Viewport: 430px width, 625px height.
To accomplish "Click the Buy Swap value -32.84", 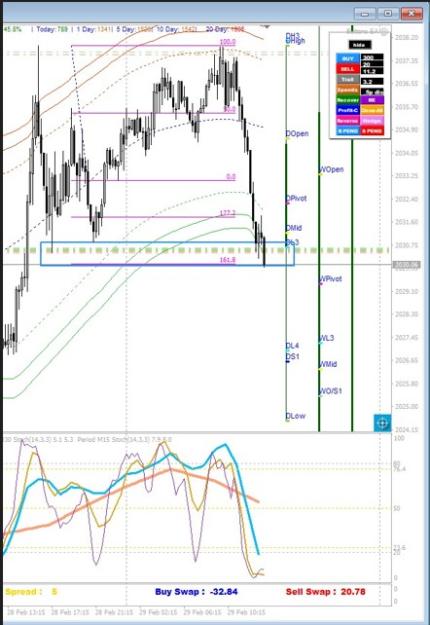I will 224,592.
